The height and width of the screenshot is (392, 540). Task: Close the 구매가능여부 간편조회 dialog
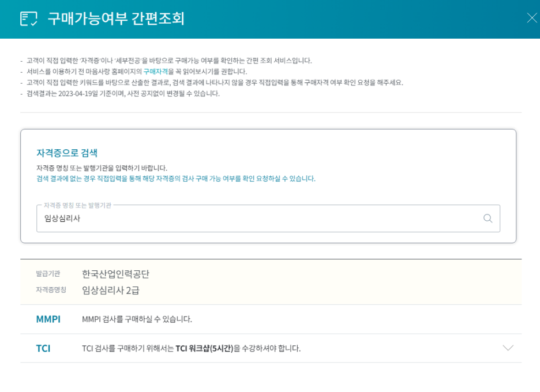click(x=532, y=18)
